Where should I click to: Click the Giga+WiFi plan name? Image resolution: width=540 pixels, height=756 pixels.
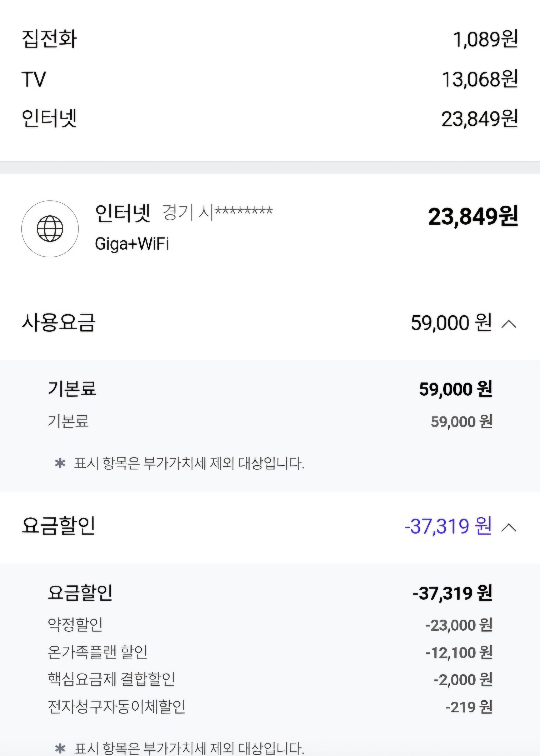(132, 244)
